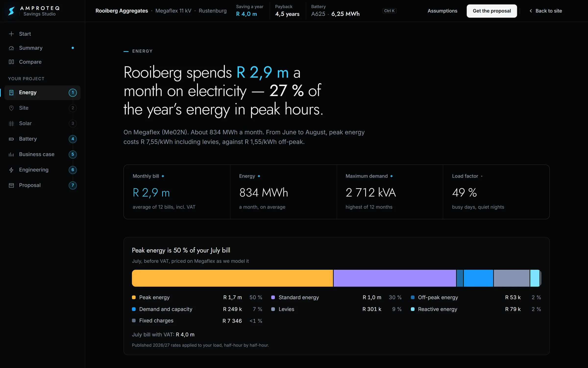The image size is (588, 368).
Task: Click the columns icon beside Compare
Action: point(11,62)
